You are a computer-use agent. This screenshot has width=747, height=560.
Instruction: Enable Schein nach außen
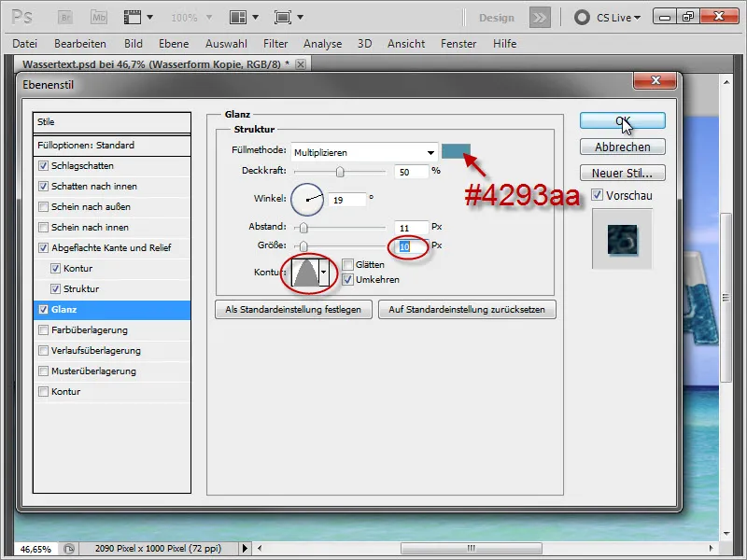click(43, 206)
